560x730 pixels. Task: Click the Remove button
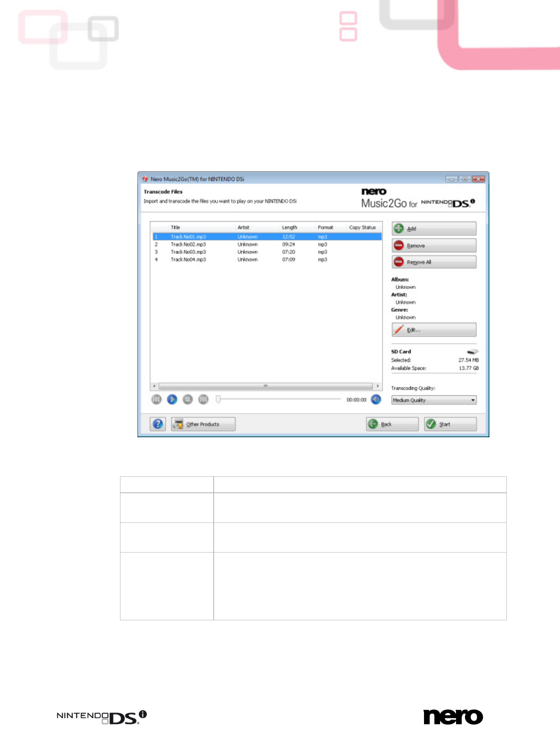434,245
